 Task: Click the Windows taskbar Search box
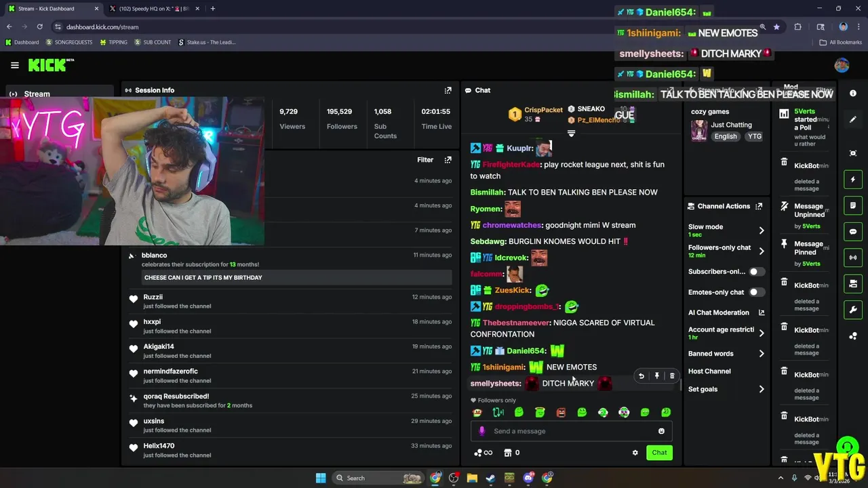point(379,478)
